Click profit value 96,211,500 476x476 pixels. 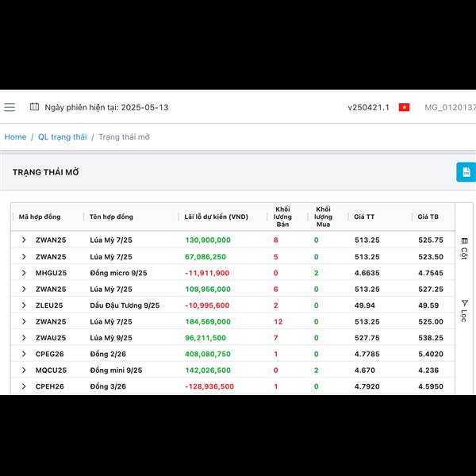[x=205, y=338]
